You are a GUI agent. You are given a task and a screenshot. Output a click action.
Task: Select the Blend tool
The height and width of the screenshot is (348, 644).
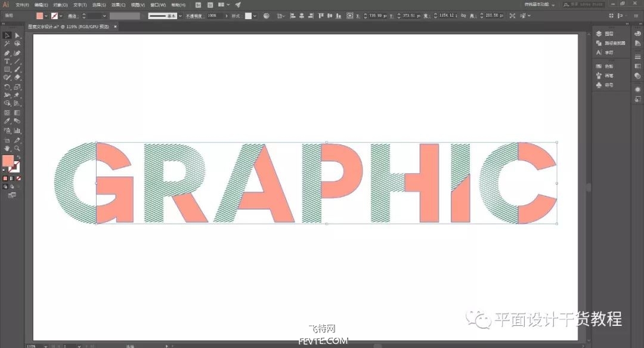(x=17, y=121)
